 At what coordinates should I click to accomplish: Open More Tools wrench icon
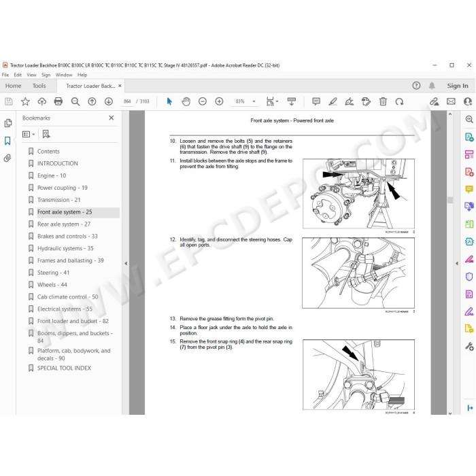(x=469, y=346)
